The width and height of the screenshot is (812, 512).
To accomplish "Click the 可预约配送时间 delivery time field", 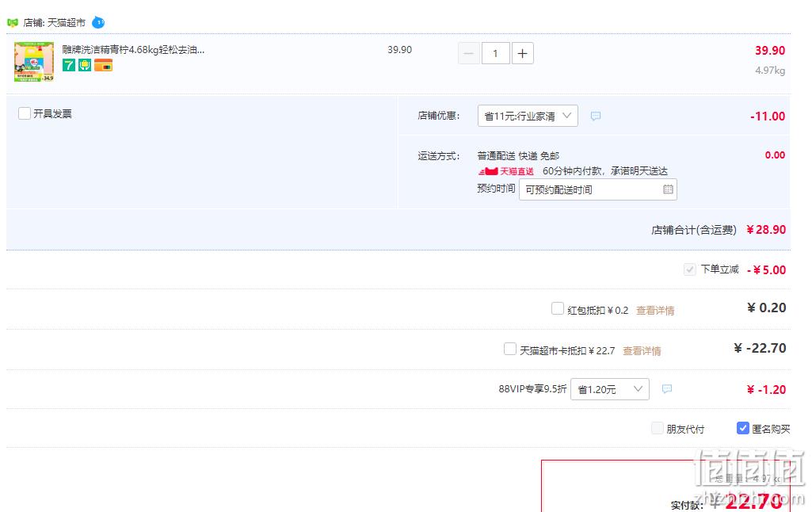I will click(x=597, y=189).
